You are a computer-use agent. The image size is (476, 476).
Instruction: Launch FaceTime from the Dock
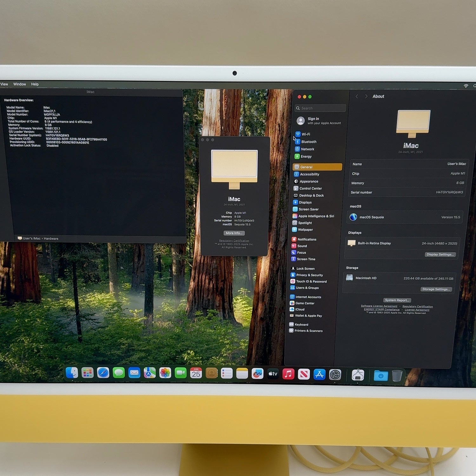181,373
